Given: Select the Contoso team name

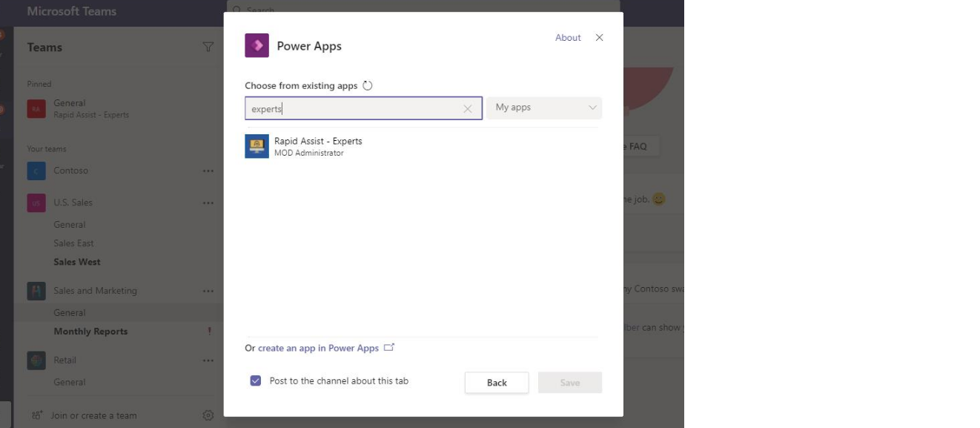Looking at the screenshot, I should tap(70, 171).
